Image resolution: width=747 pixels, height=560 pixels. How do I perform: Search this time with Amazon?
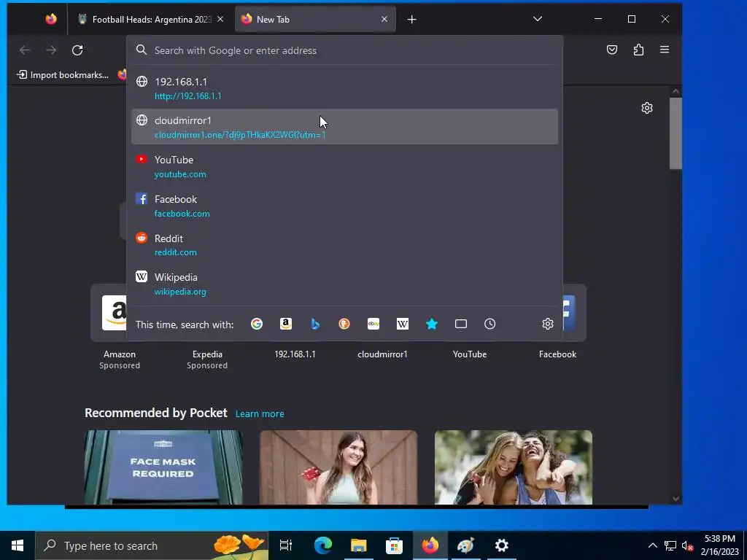(286, 324)
